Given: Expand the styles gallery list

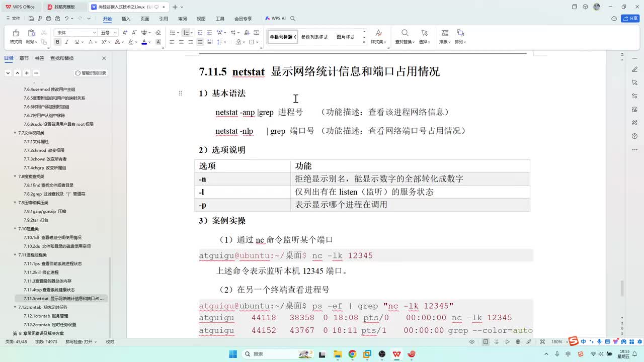Looking at the screenshot, I should (364, 43).
